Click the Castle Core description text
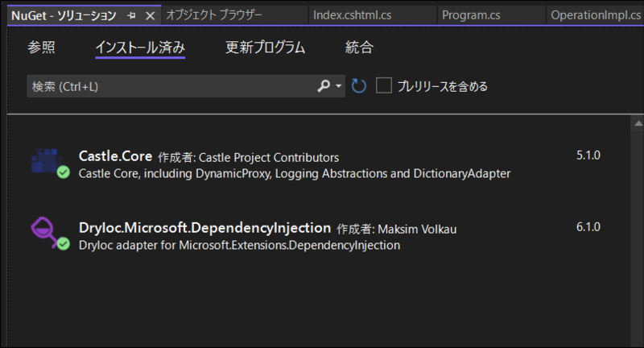Image resolution: width=644 pixels, height=348 pixels. (x=295, y=174)
